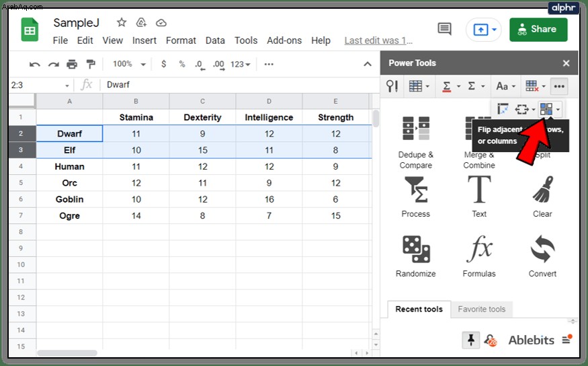The height and width of the screenshot is (366, 588).
Task: Open the Convert tool
Action: click(x=542, y=256)
